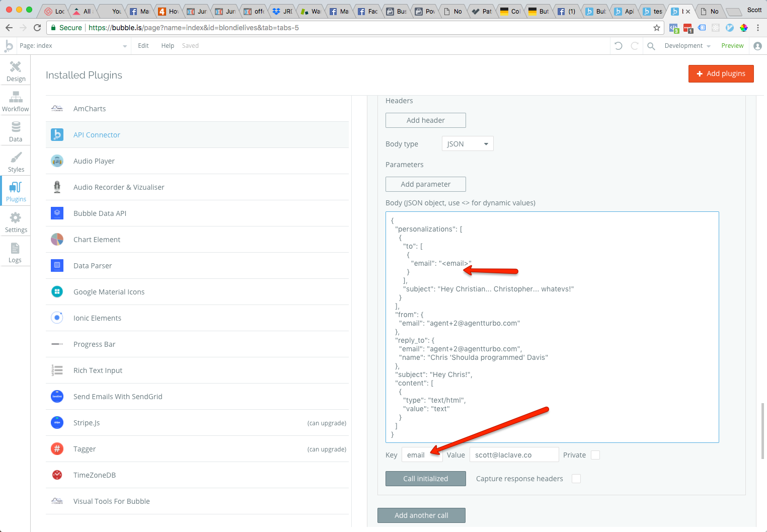
Task: Click the Bubble logo icon
Action: 9,46
